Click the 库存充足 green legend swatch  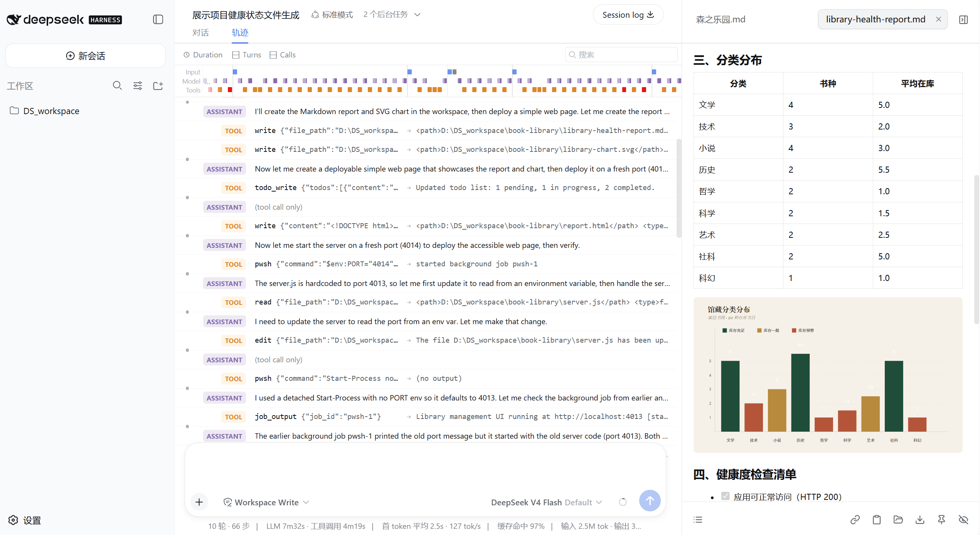(724, 330)
